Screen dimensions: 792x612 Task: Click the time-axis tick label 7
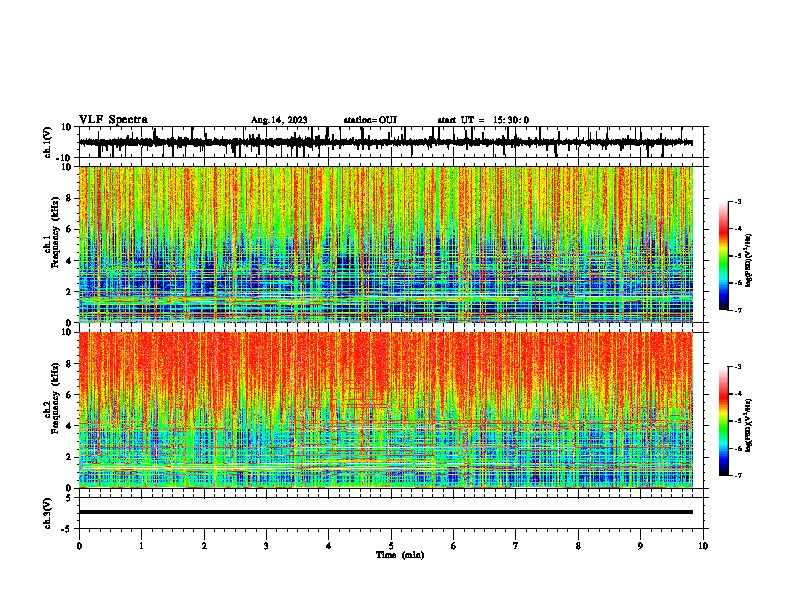click(x=516, y=546)
